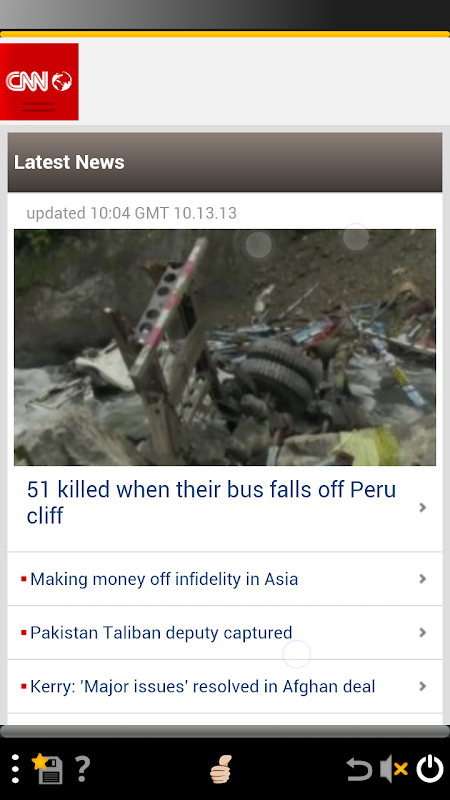Image resolution: width=450 pixels, height=800 pixels.
Task: Select the Latest News section header
Action: coord(225,162)
